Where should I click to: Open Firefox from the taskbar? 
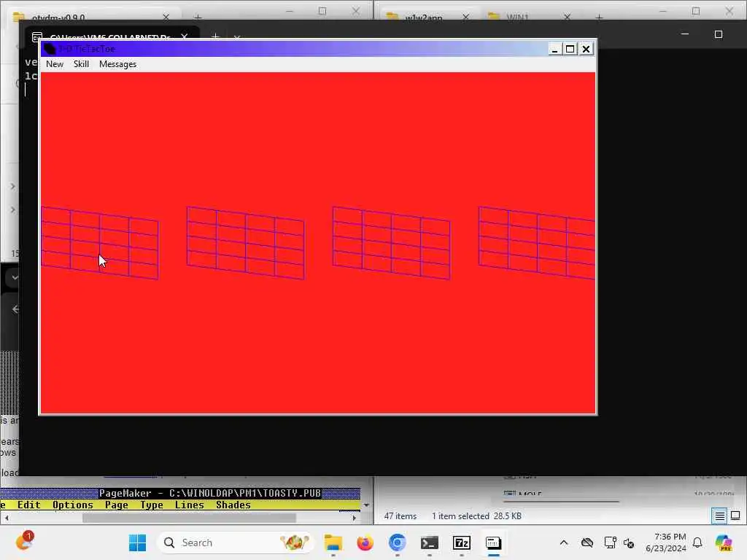pyautogui.click(x=365, y=542)
